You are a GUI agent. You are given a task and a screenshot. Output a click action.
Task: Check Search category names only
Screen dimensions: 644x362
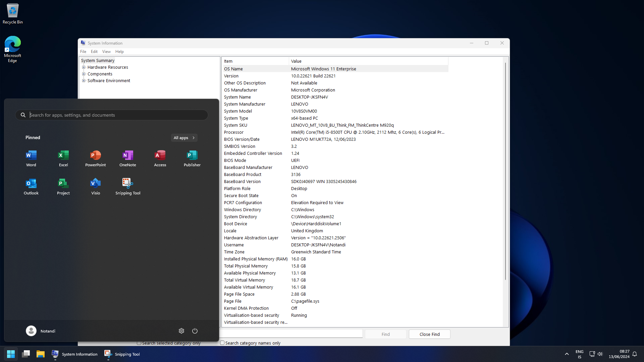click(x=222, y=343)
